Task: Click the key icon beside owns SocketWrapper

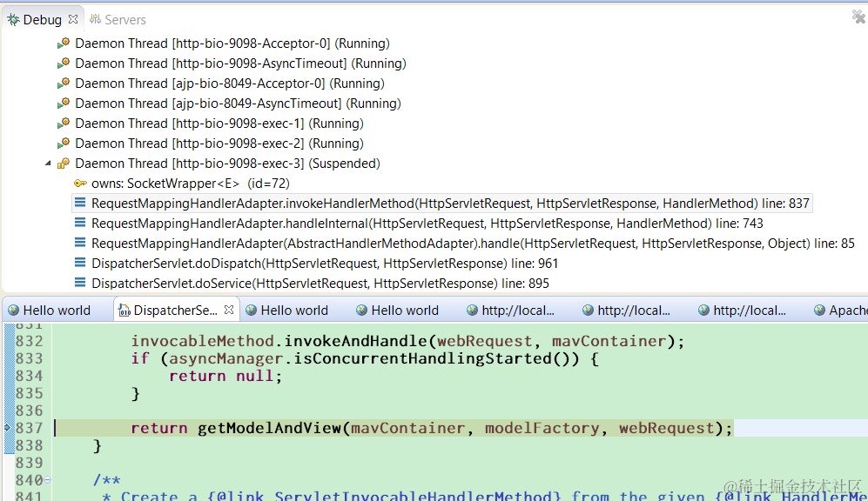Action: point(80,183)
